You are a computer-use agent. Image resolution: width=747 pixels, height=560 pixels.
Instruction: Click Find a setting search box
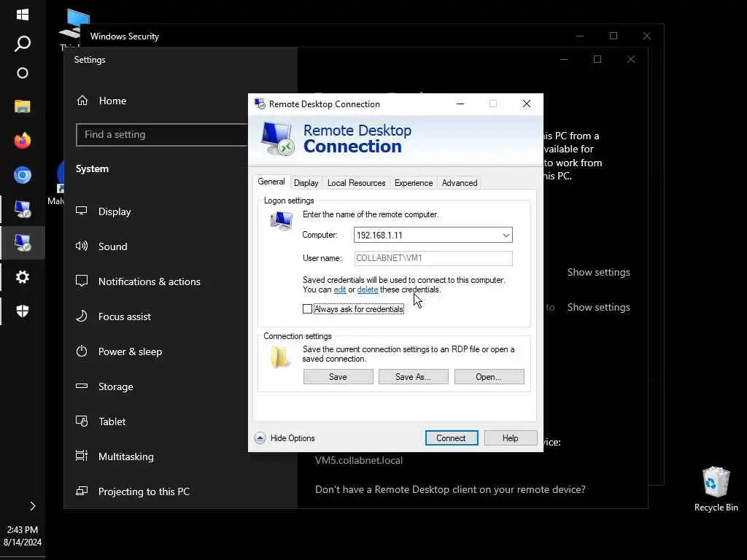[x=162, y=135]
